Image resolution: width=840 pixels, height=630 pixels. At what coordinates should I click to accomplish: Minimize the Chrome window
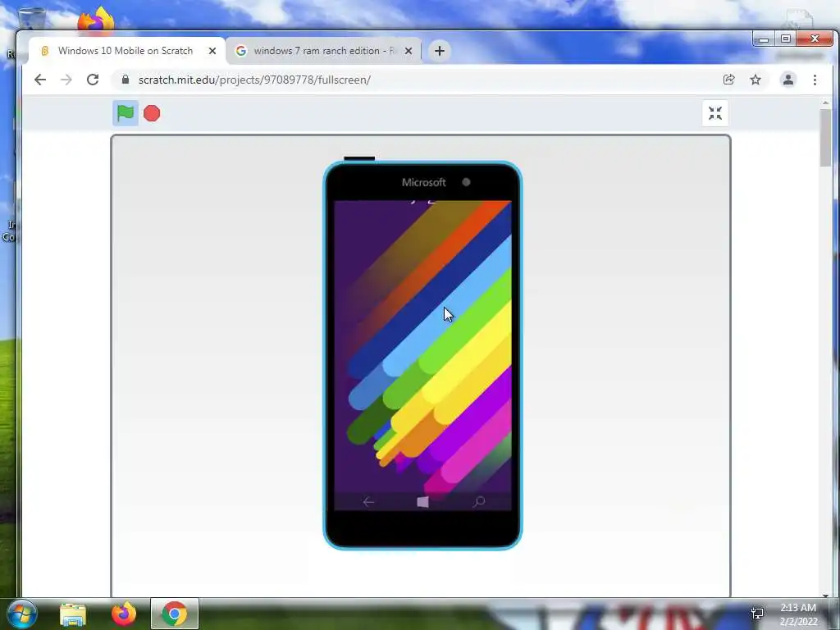764,39
